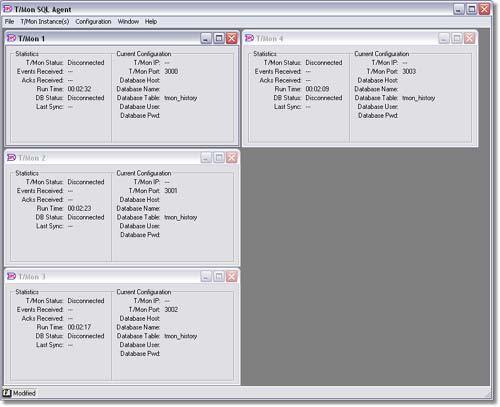500x407 pixels.
Task: Click T/Mon Port value 3002 in T/Mon 3
Action: click(x=171, y=309)
